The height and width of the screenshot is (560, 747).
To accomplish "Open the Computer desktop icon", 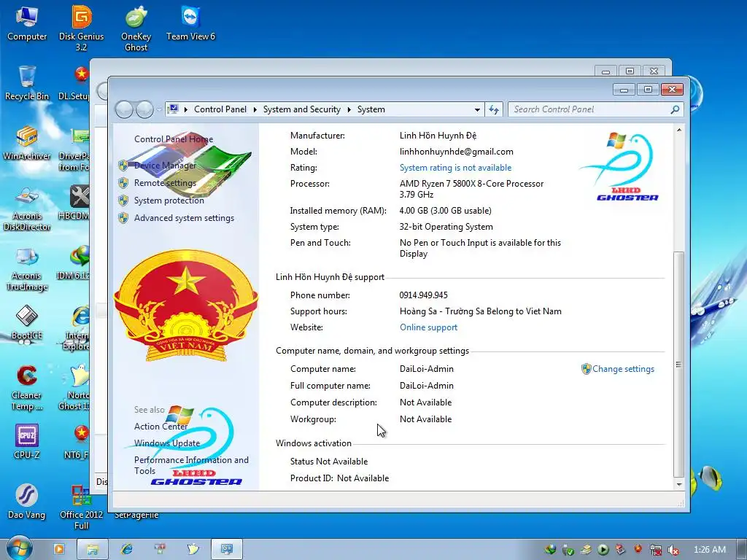I will (x=27, y=23).
